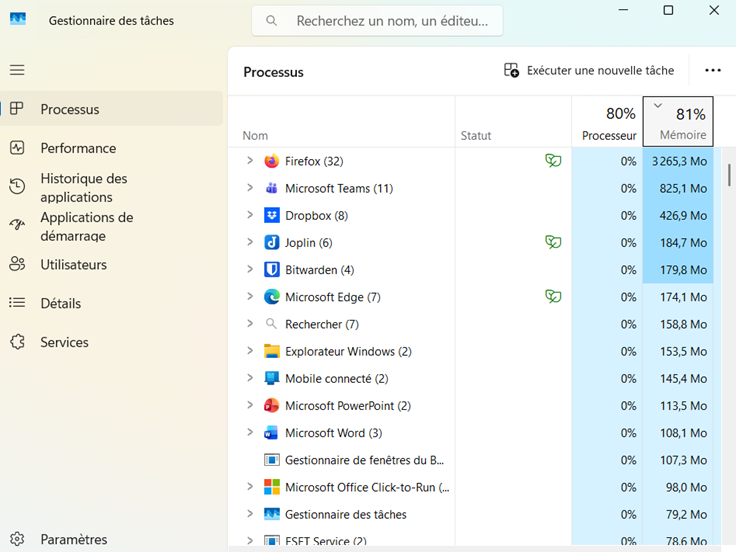Switch to the Performance page
Image resolution: width=736 pixels, height=552 pixels.
112,148
